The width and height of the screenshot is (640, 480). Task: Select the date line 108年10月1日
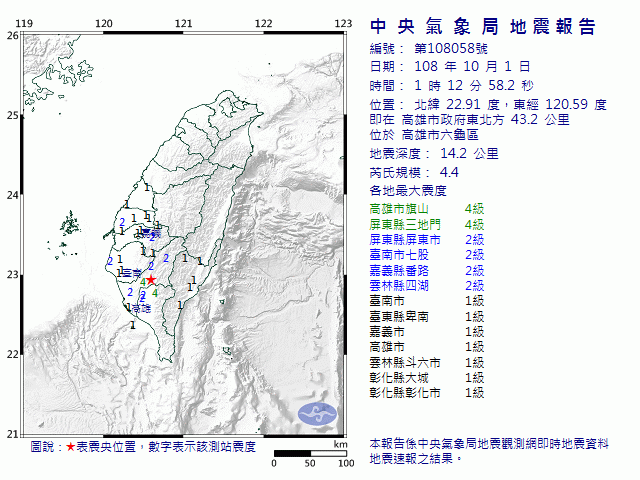coord(472,67)
